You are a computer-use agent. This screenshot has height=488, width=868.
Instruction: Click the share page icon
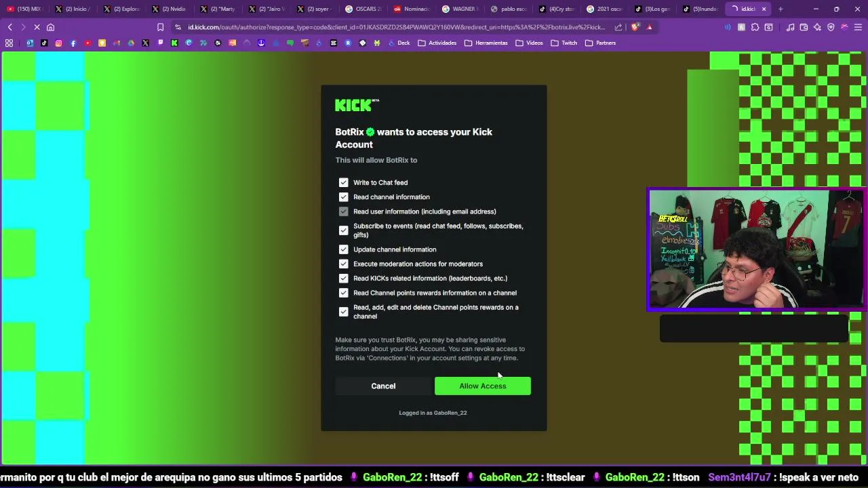pos(618,27)
